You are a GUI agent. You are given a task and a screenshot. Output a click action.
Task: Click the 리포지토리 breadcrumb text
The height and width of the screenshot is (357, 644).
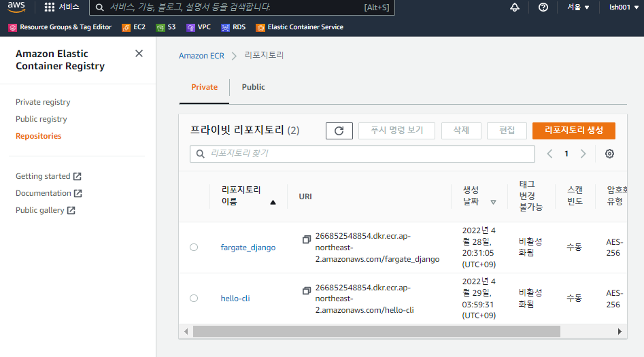pos(264,56)
